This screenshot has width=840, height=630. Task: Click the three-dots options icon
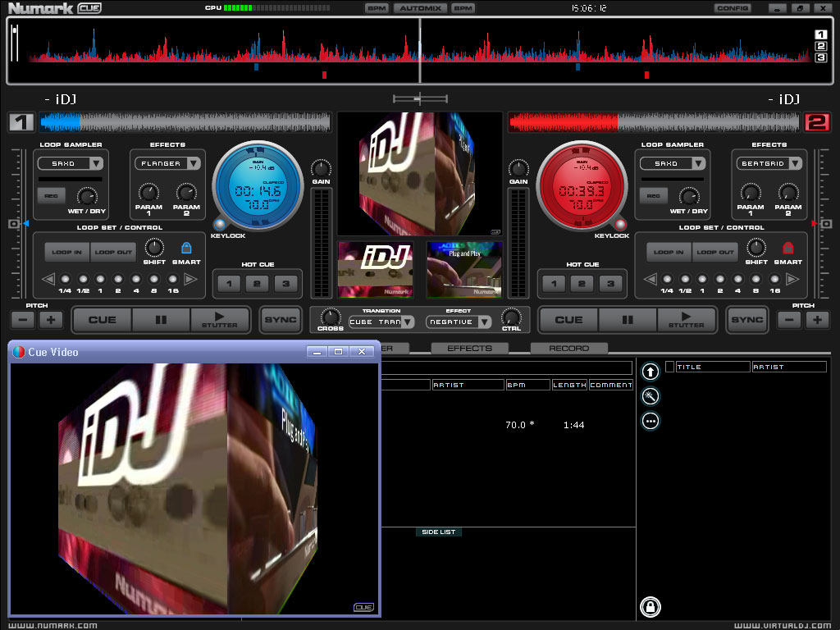(651, 421)
